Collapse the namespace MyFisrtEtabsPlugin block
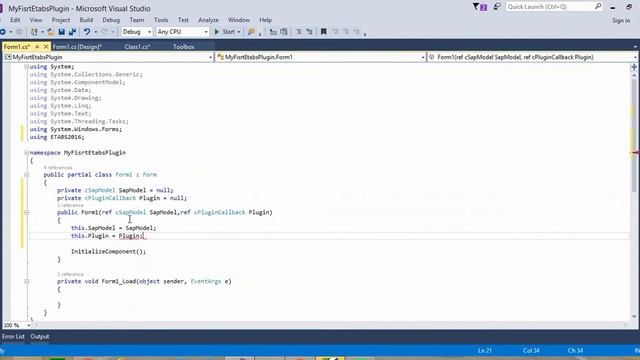This screenshot has height=360, width=640. [x=27, y=153]
